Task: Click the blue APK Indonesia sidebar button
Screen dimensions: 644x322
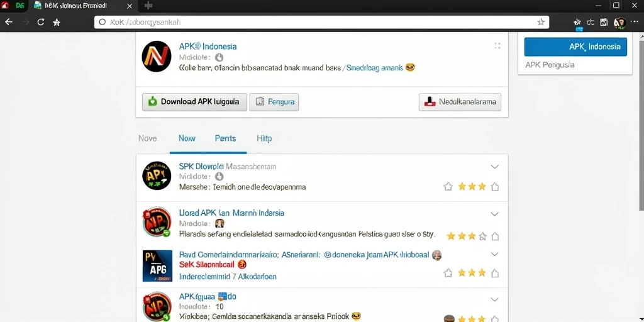Action: point(575,47)
